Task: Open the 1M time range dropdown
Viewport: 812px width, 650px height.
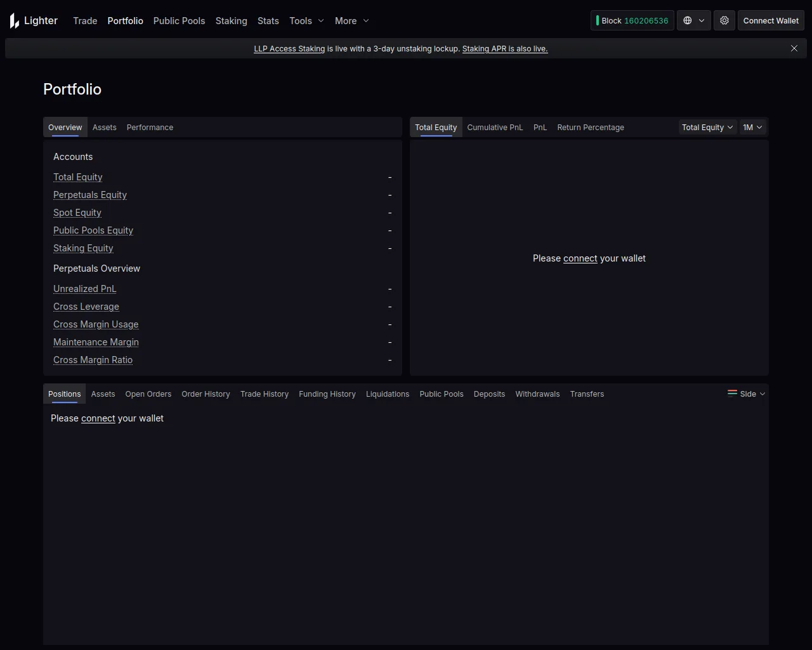Action: pyautogui.click(x=752, y=128)
